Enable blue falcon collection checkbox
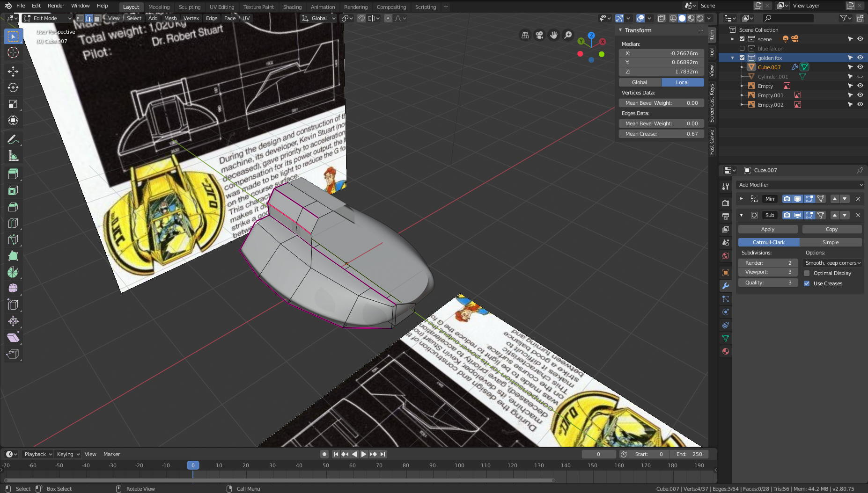The height and width of the screenshot is (493, 868). 742,48
